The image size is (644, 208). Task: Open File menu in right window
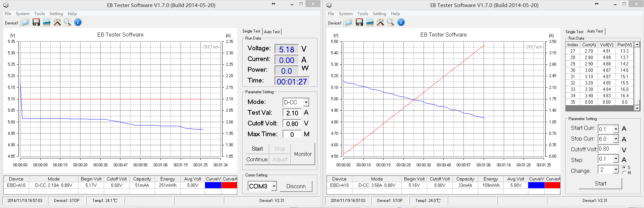[331, 14]
